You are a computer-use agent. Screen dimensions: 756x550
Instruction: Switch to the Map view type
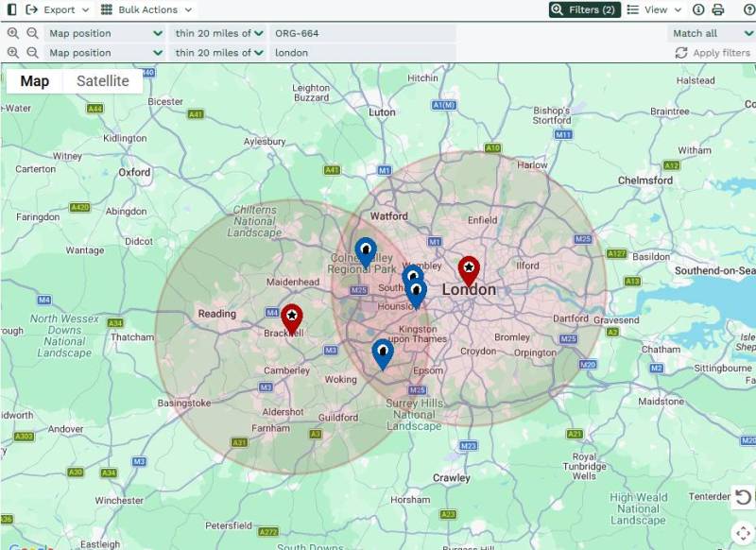(35, 81)
